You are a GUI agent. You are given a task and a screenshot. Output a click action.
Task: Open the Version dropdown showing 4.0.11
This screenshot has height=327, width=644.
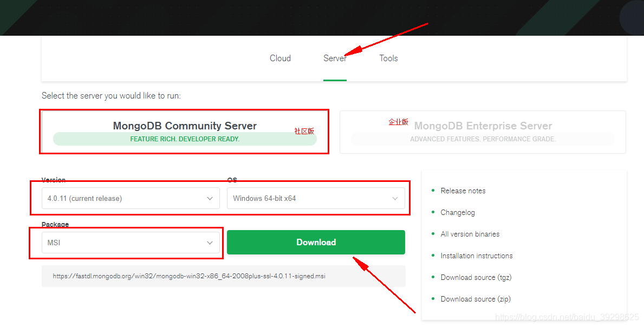131,198
